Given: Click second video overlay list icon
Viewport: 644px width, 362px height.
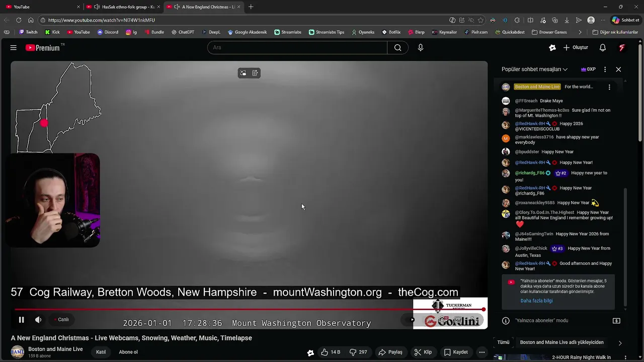Looking at the screenshot, I should (255, 73).
